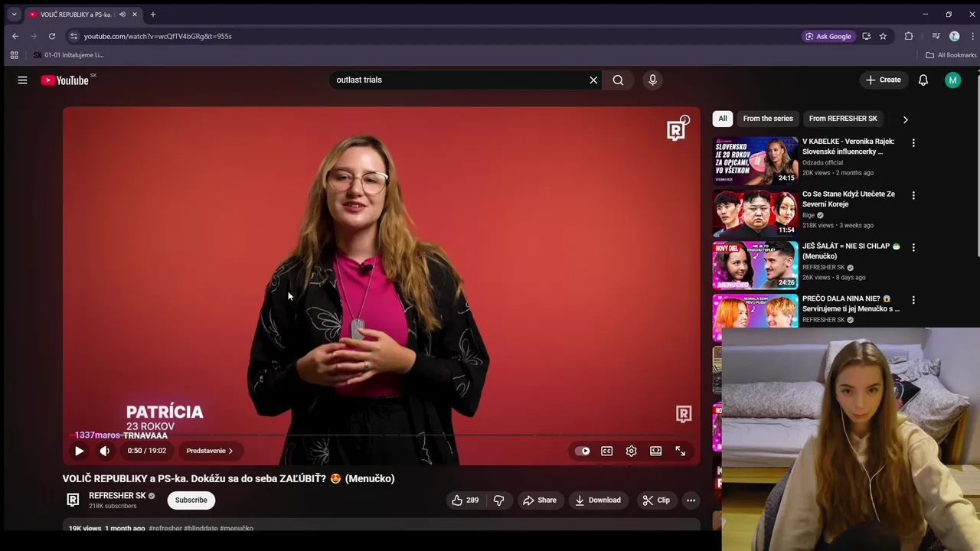Play the video

click(79, 451)
